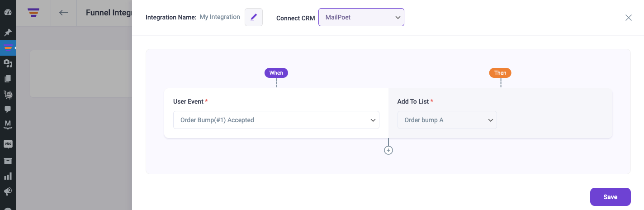Open the Connect CRM MailPoet dropdown
The image size is (644, 210).
(361, 17)
